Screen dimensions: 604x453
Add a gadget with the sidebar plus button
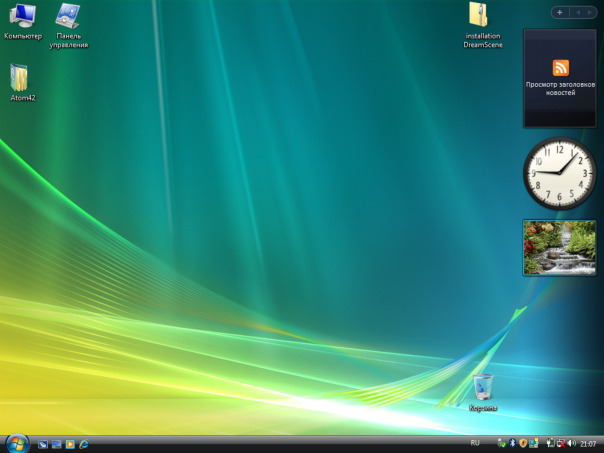pyautogui.click(x=559, y=12)
